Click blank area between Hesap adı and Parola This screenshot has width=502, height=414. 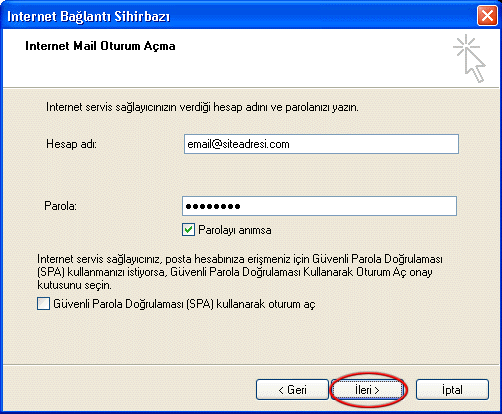pyautogui.click(x=250, y=175)
